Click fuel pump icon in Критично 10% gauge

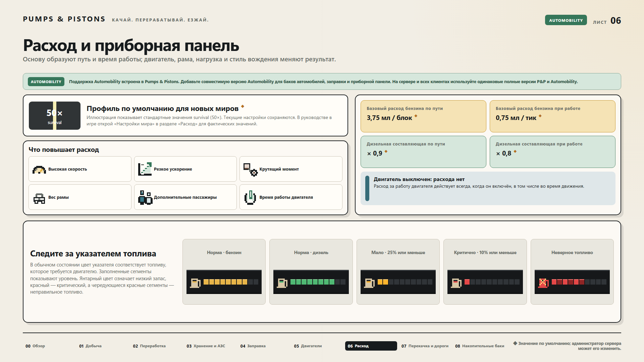pos(456,283)
